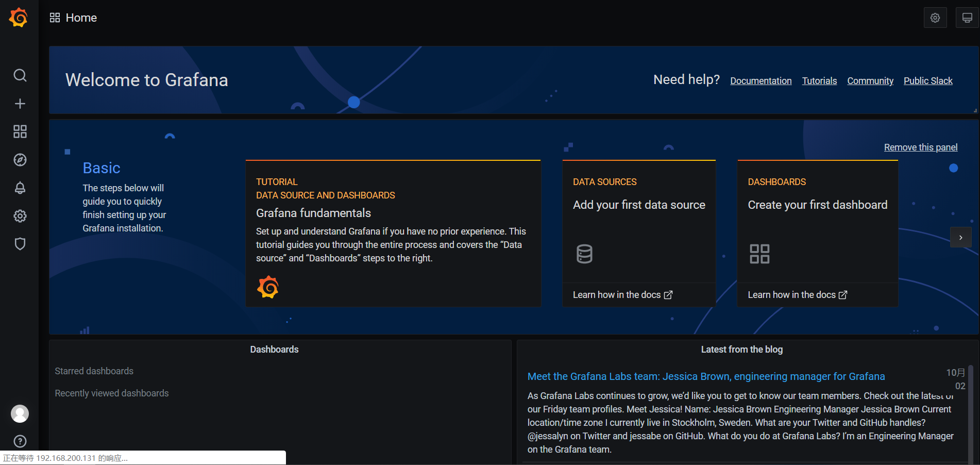Open the Configuration gear in the sidebar

click(20, 216)
